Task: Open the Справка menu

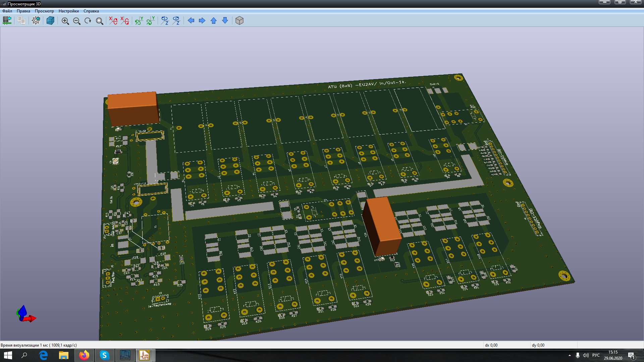Action: (x=91, y=11)
